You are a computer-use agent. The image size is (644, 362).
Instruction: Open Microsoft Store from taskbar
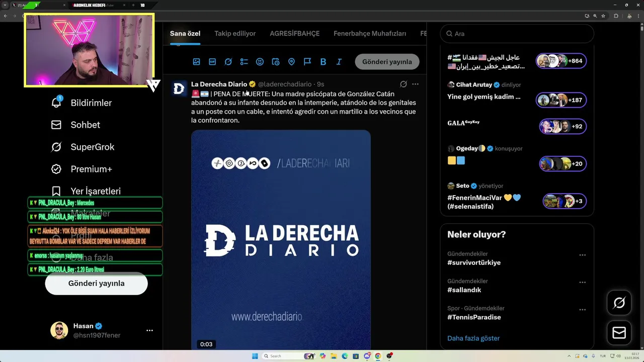point(356,356)
